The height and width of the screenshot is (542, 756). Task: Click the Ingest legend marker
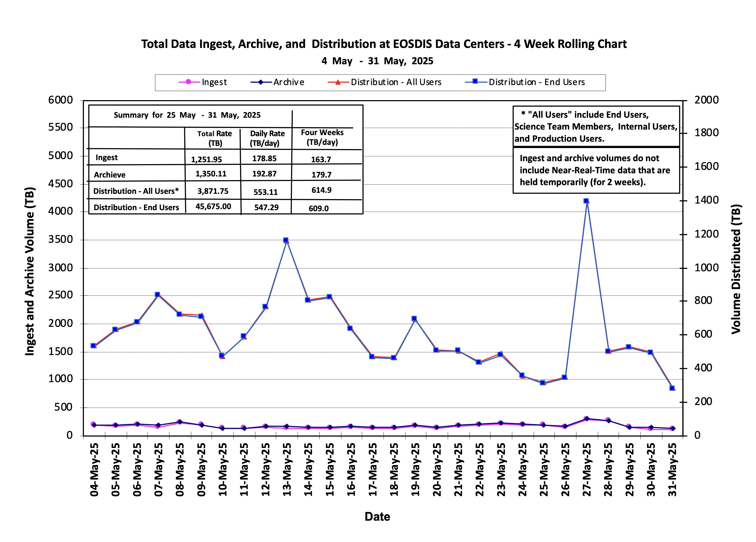tap(188, 82)
